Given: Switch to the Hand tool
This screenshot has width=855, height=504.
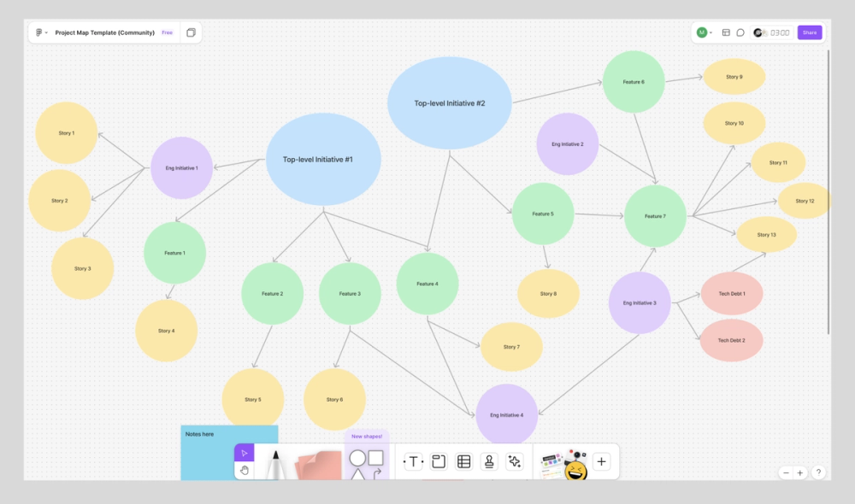Looking at the screenshot, I should click(245, 471).
